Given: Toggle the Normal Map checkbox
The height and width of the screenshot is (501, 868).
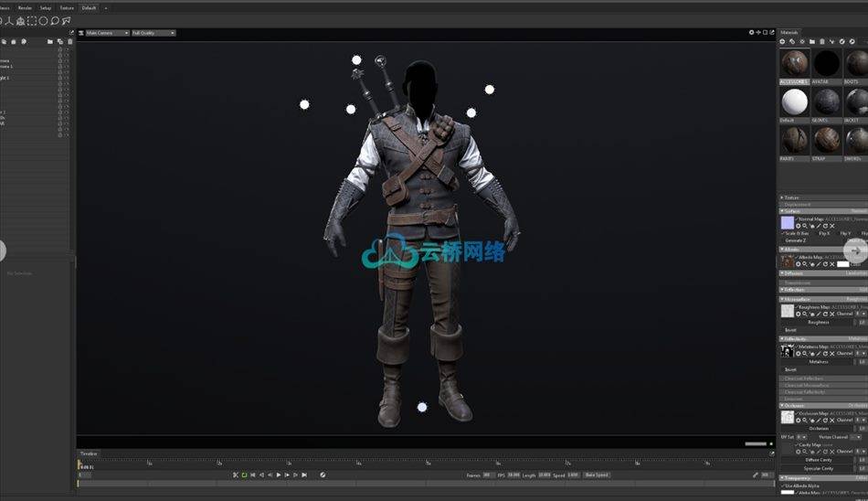Looking at the screenshot, I should coord(797,219).
